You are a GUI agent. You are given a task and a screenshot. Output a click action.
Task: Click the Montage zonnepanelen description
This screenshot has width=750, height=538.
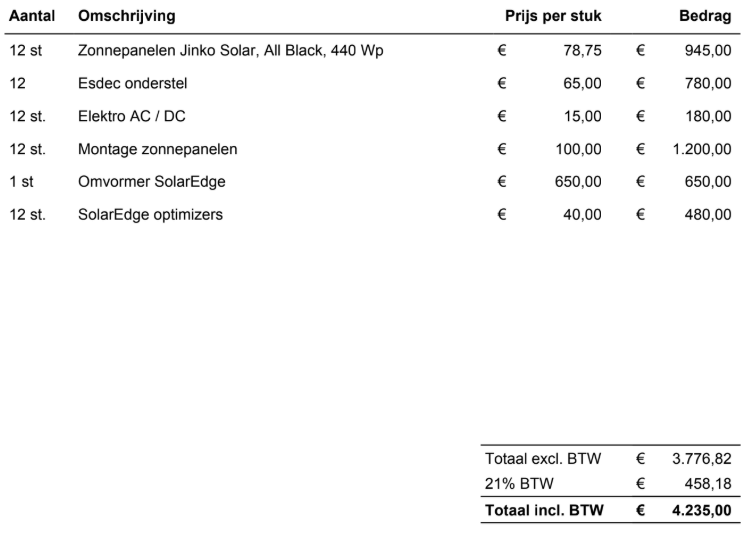pyautogui.click(x=157, y=150)
